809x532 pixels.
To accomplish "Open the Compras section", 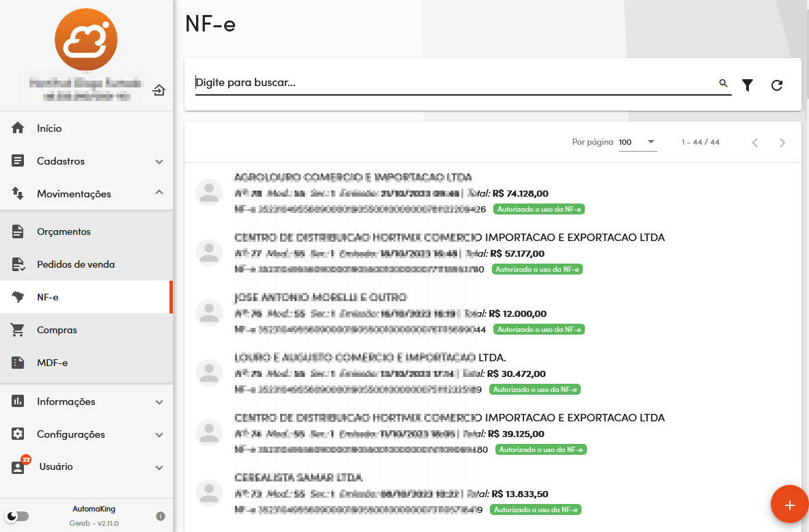I will [x=57, y=330].
